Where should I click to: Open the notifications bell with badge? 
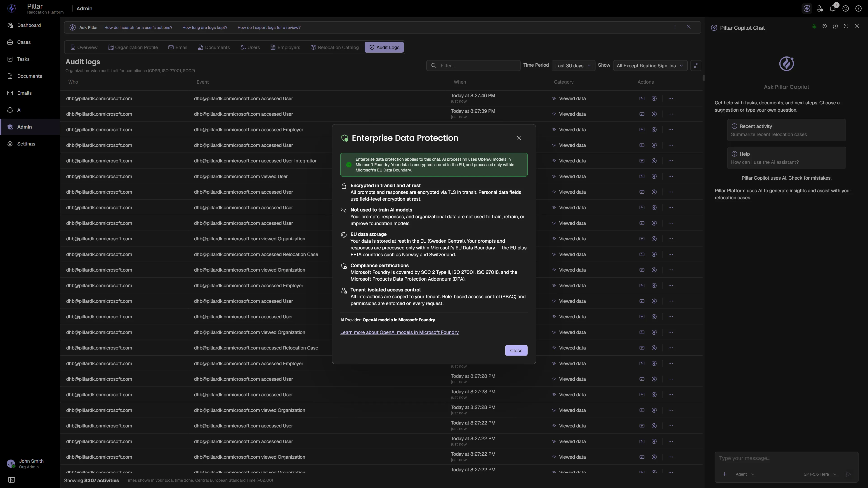click(833, 8)
